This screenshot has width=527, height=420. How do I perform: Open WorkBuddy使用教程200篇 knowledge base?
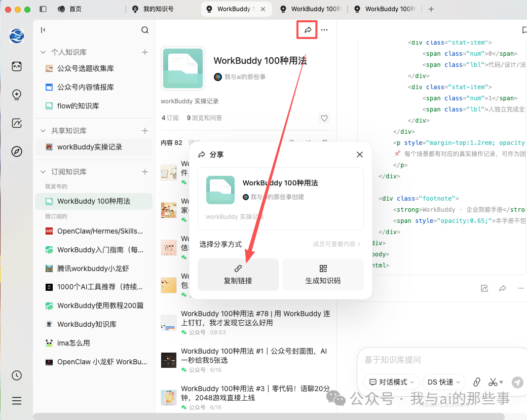[x=94, y=306]
